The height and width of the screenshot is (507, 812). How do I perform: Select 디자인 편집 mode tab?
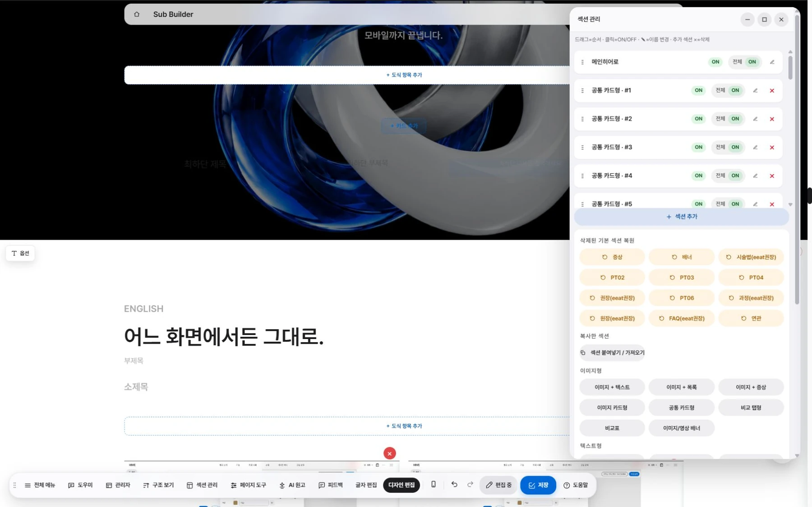401,485
